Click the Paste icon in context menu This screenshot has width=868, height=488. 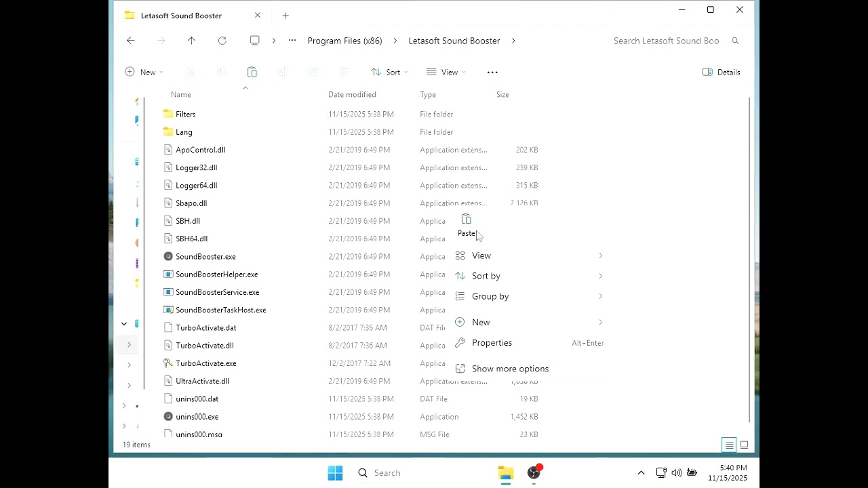click(x=466, y=220)
